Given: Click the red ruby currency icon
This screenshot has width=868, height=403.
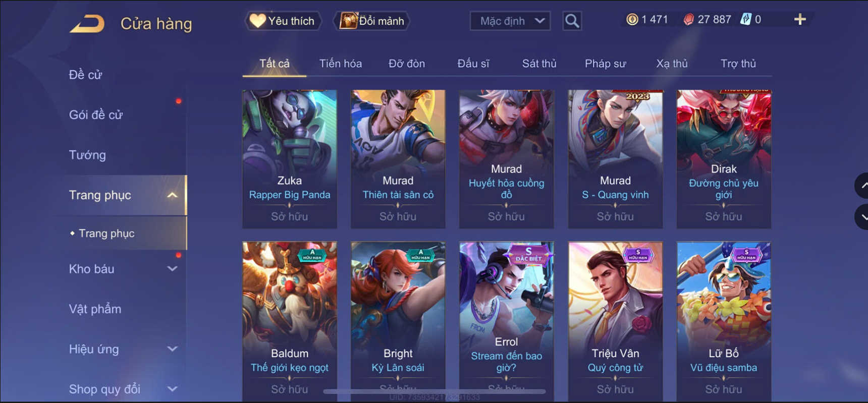Looking at the screenshot, I should tap(688, 20).
